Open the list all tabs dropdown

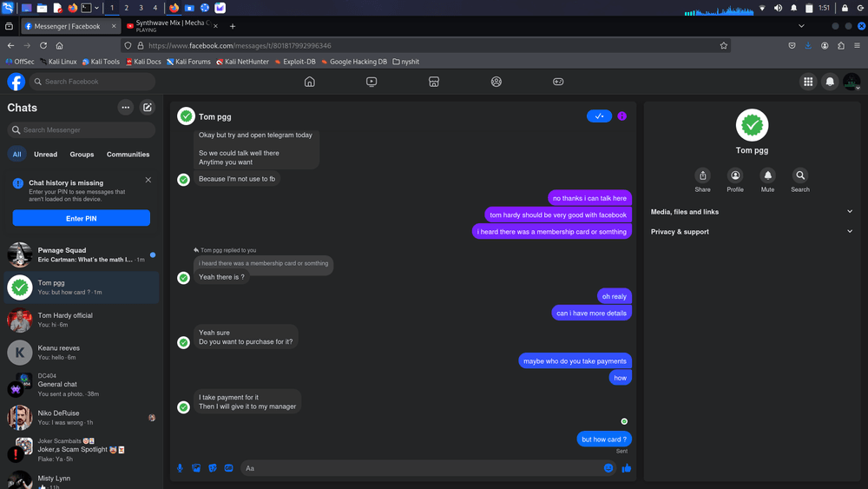click(x=801, y=26)
